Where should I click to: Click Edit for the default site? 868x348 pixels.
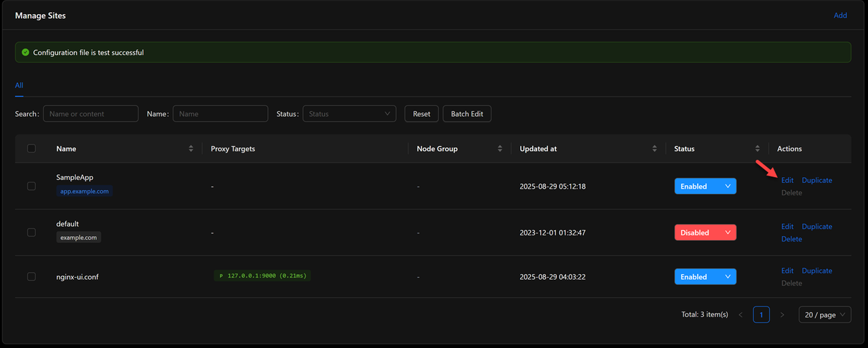787,227
